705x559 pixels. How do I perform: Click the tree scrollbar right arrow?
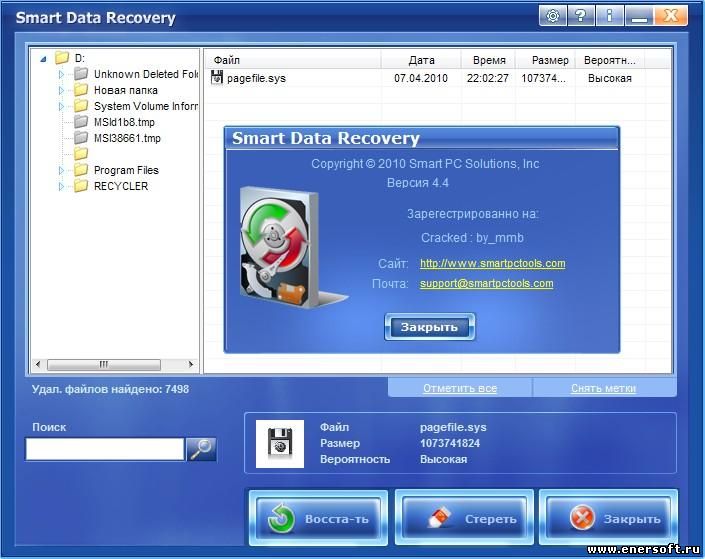click(191, 364)
